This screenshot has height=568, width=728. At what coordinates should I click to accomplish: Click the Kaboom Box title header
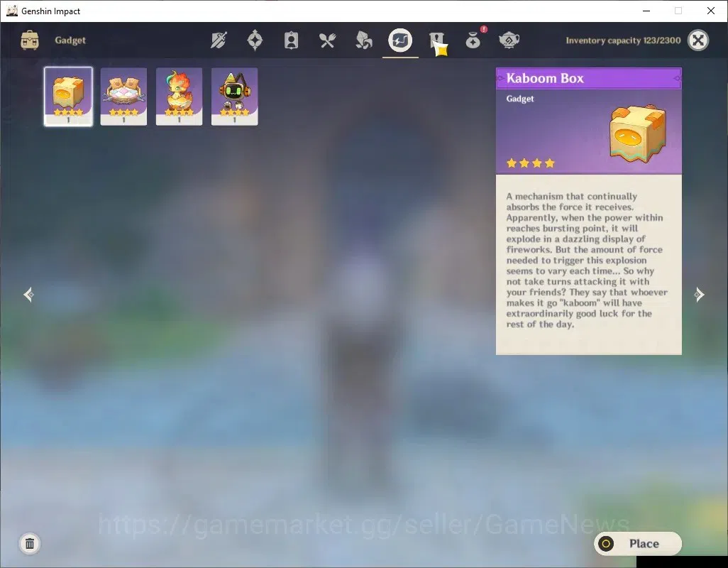click(589, 78)
